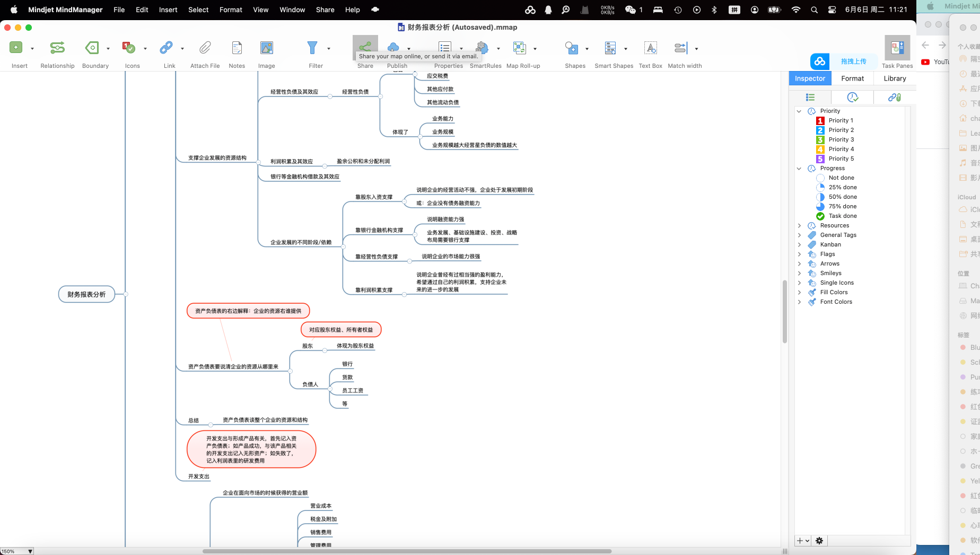This screenshot has height=555, width=980.
Task: Click the Publish cloud icon
Action: coord(393,48)
